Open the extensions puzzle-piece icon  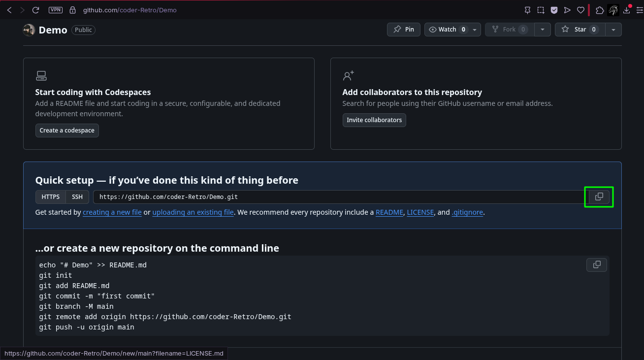click(600, 10)
